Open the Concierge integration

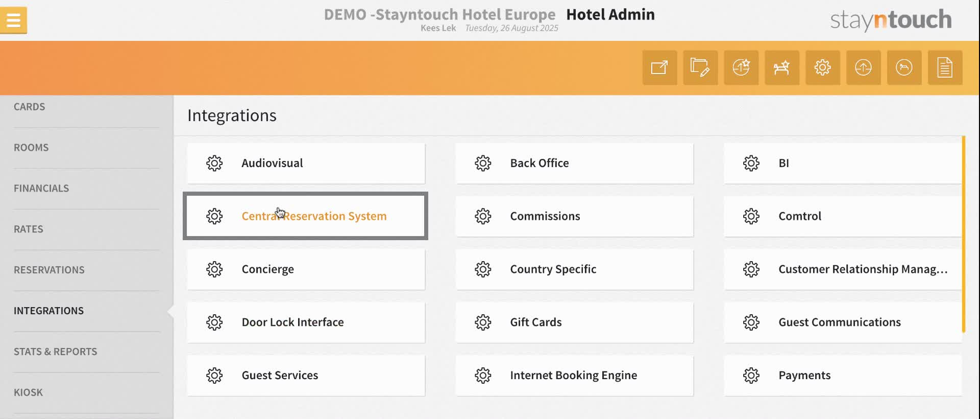(x=306, y=269)
